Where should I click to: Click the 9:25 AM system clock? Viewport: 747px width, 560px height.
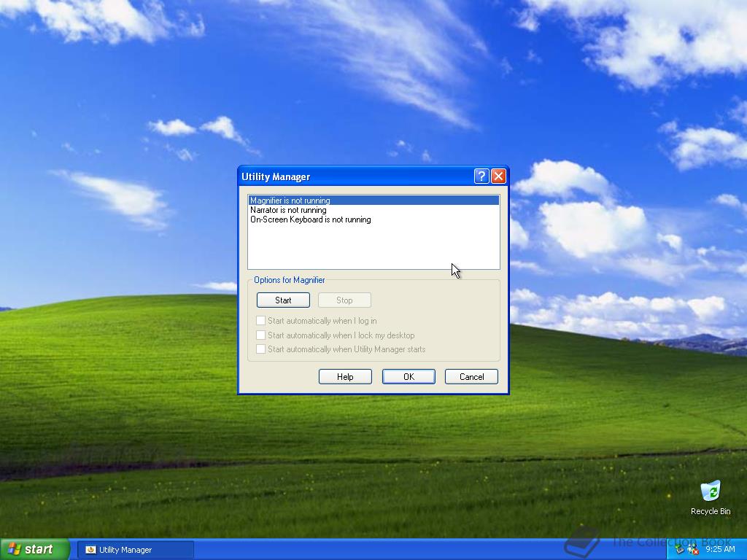[720, 549]
